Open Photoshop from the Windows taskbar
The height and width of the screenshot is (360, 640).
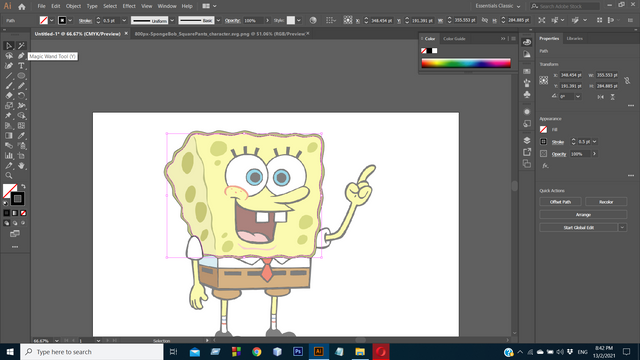298,351
